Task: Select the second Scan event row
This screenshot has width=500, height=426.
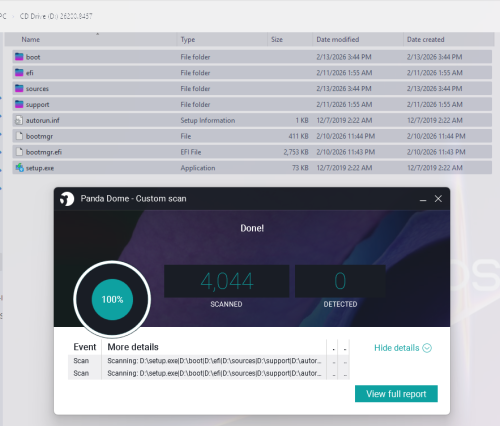Action: point(209,373)
